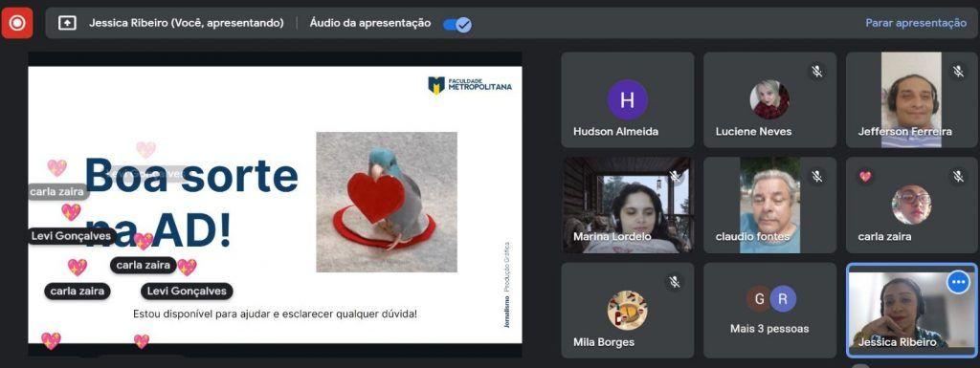Click the 'Luciene Neves' name label
The height and width of the screenshot is (368, 980).
pyautogui.click(x=754, y=132)
